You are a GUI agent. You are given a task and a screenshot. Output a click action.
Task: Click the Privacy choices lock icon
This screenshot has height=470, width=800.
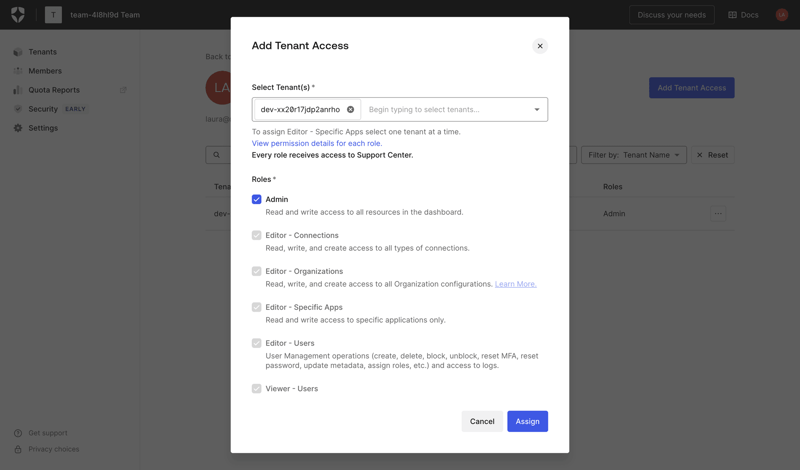[x=18, y=450]
